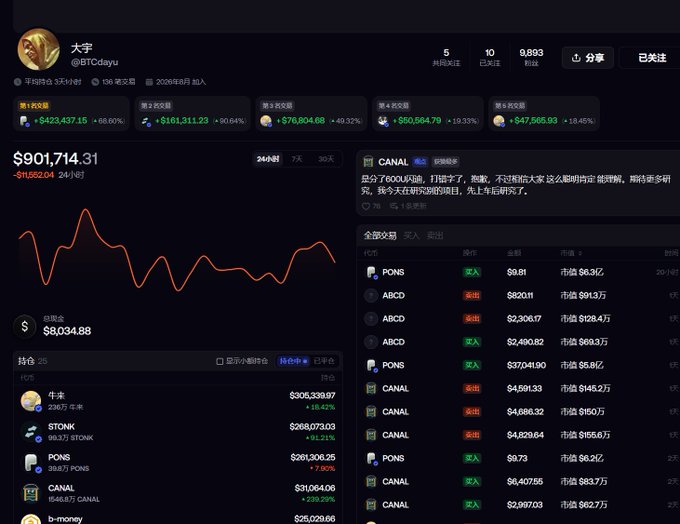Open the 5 mutual follows count
The width and height of the screenshot is (680, 524).
click(x=446, y=57)
